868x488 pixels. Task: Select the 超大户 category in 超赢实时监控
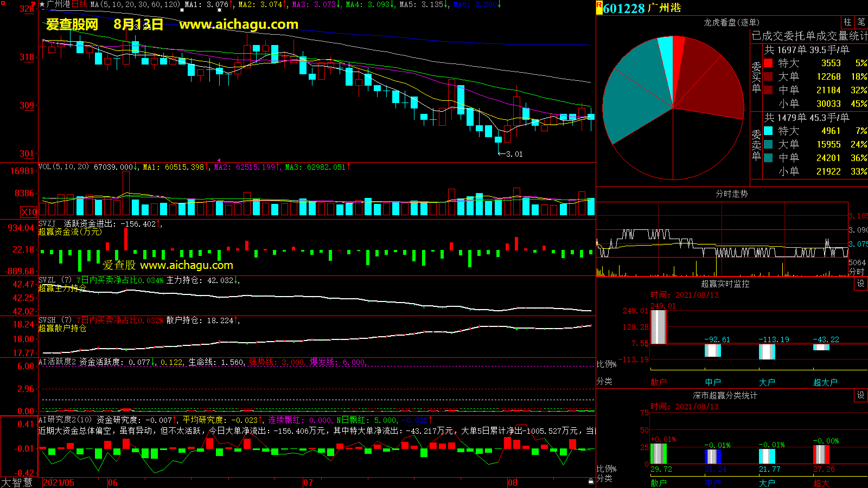[x=825, y=382]
